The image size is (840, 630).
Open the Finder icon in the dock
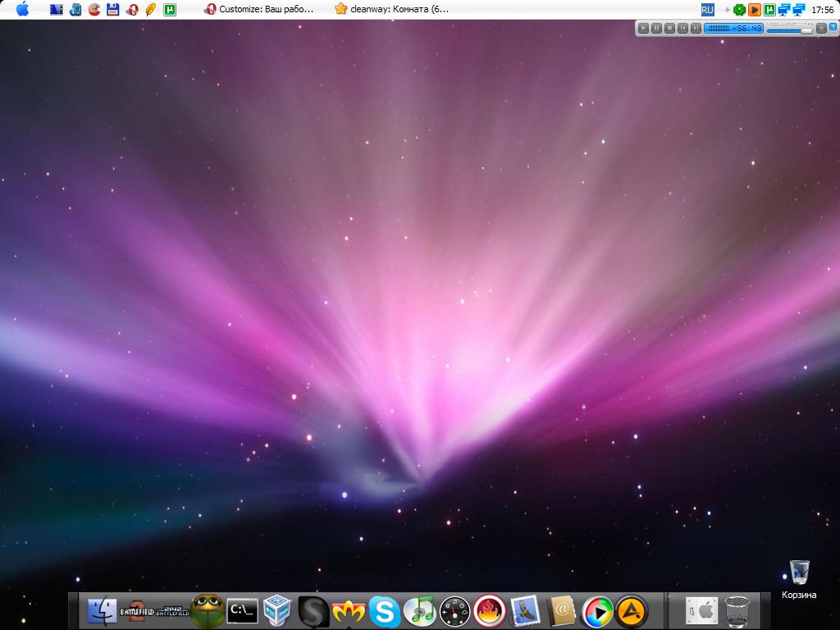point(103,610)
